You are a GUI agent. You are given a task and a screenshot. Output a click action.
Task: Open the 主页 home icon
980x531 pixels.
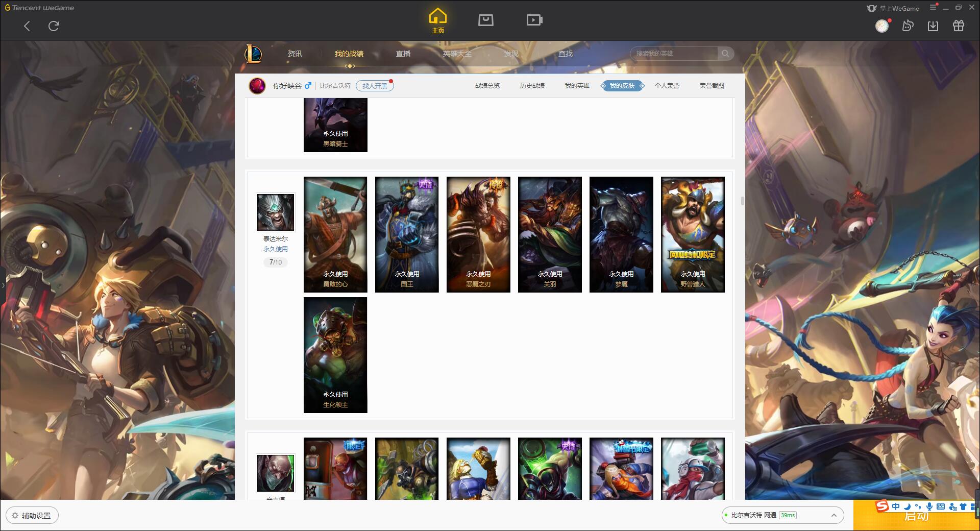[438, 21]
